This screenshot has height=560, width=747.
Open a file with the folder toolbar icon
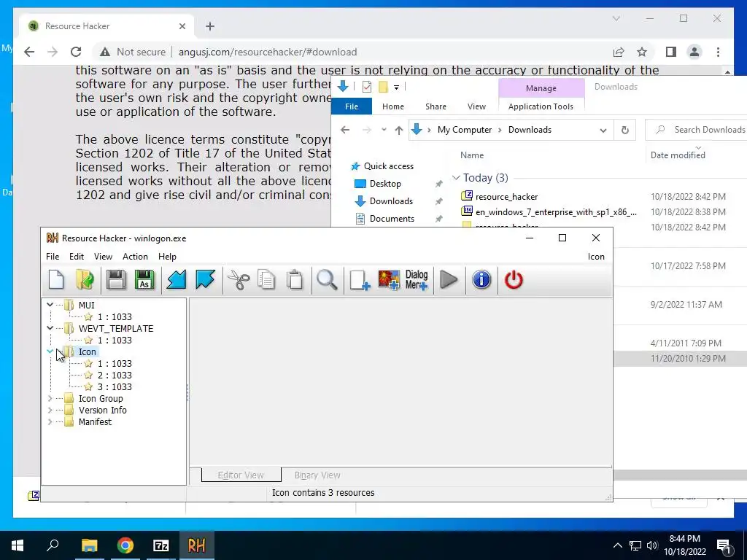pos(85,279)
